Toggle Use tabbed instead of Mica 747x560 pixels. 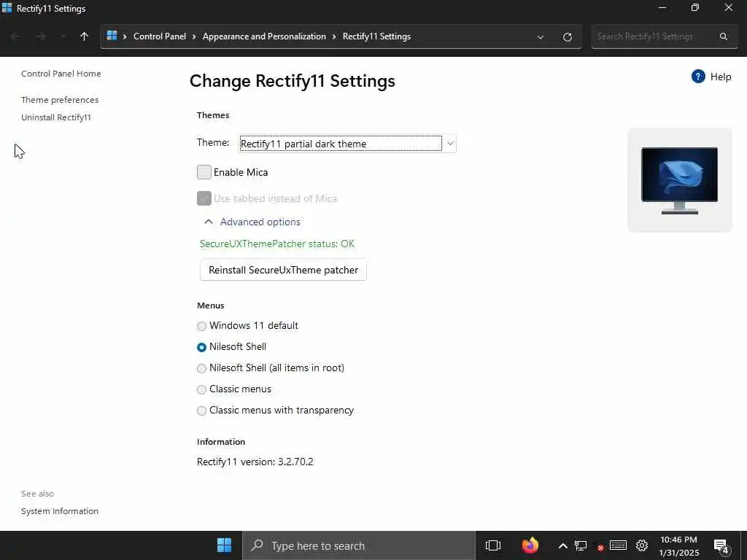[204, 198]
